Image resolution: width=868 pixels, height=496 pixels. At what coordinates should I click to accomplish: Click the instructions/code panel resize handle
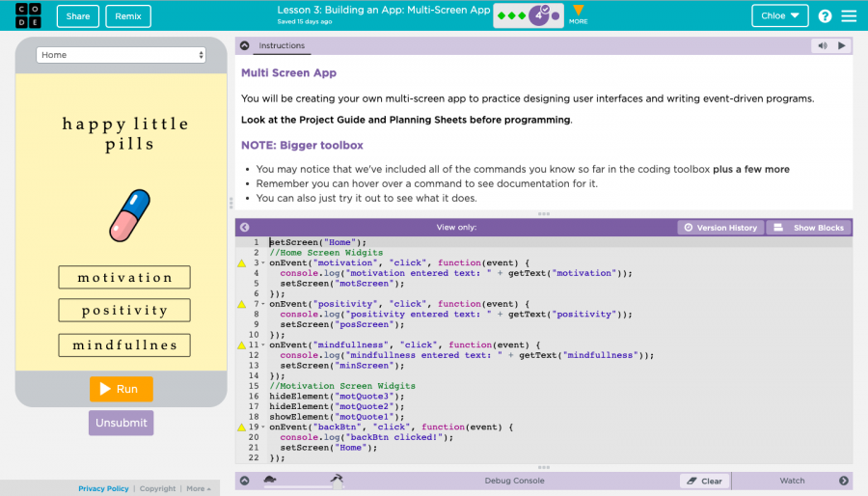pyautogui.click(x=544, y=213)
